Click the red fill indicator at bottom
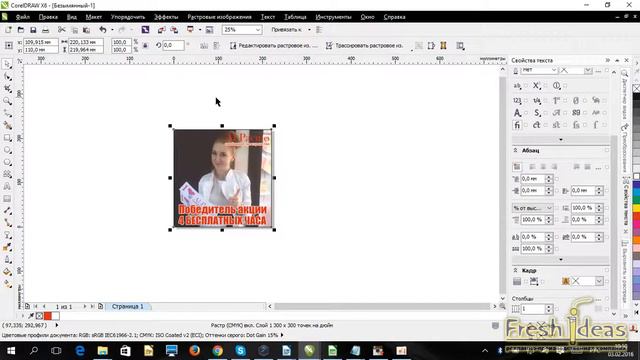 tap(48, 316)
